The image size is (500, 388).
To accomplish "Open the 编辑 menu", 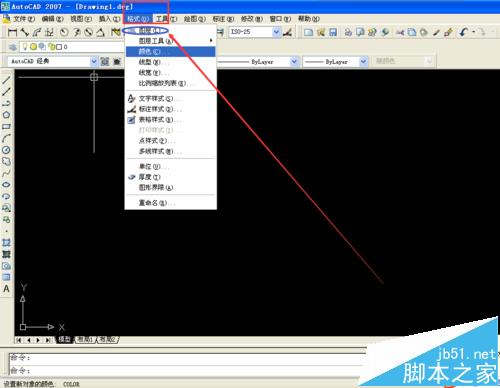I will tap(52, 19).
